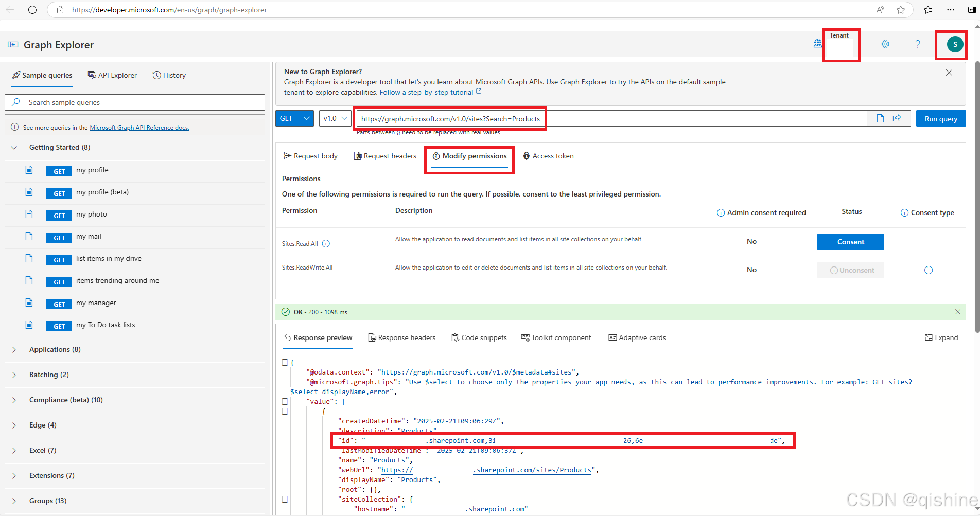
Task: Add page to favorites star icon
Action: [901, 10]
